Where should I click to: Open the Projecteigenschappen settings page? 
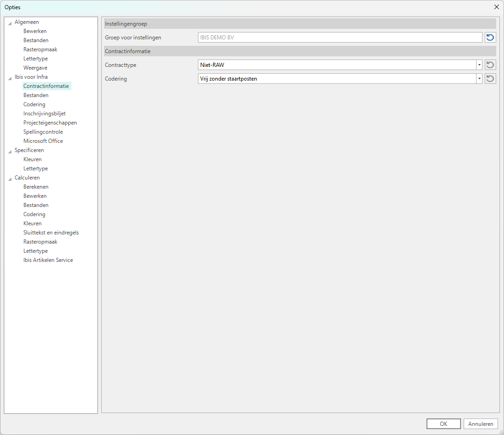[50, 123]
